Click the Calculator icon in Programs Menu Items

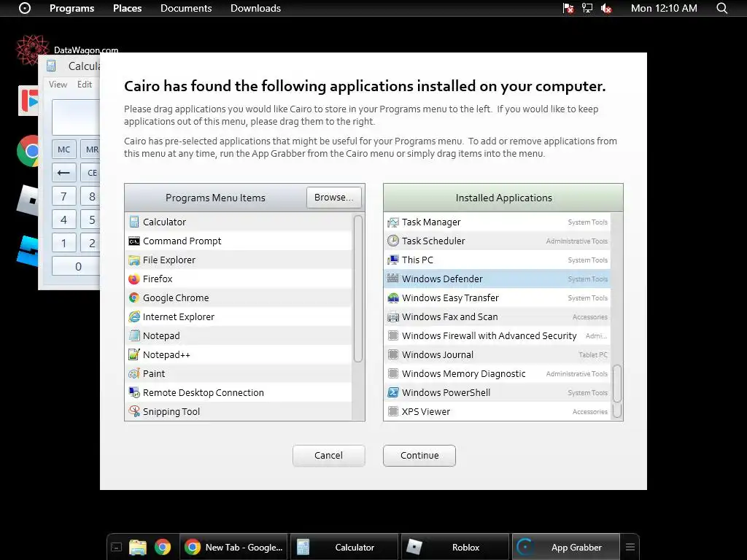[134, 222]
